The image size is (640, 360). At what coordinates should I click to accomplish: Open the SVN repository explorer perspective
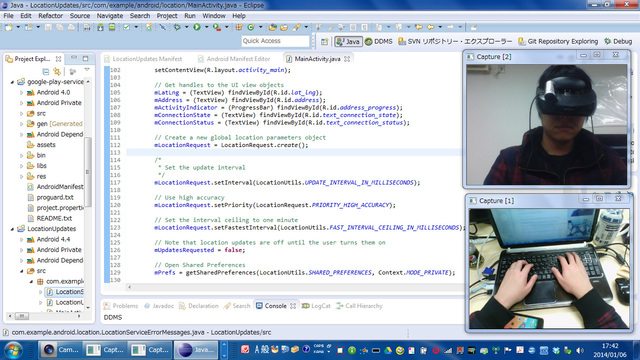click(x=455, y=41)
